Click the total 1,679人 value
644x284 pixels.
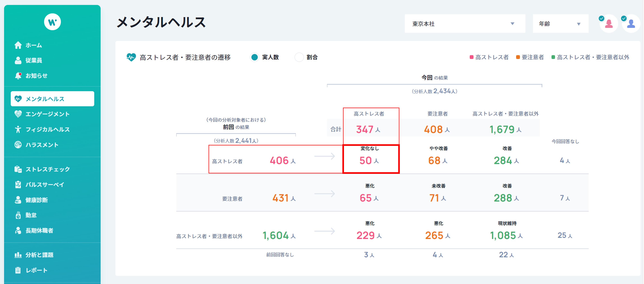coord(506,129)
